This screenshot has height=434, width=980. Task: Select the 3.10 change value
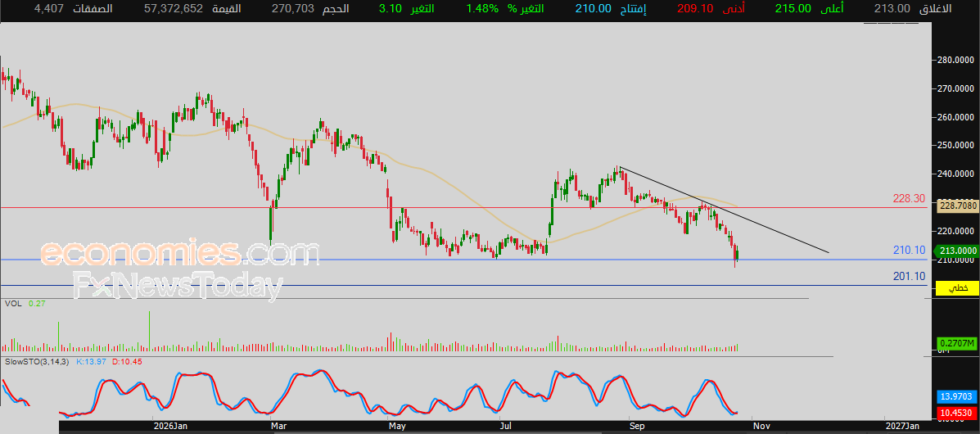coord(390,9)
